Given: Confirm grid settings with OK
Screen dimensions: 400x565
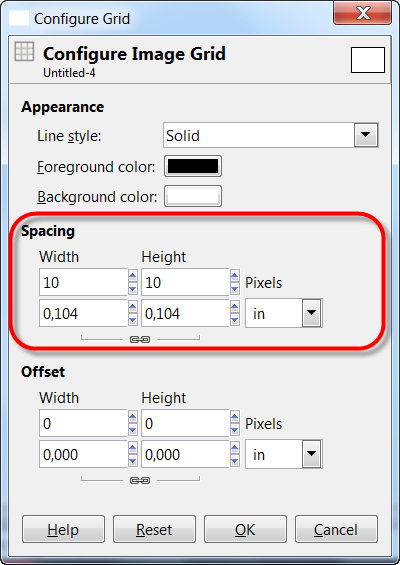Looking at the screenshot, I should pos(245,529).
